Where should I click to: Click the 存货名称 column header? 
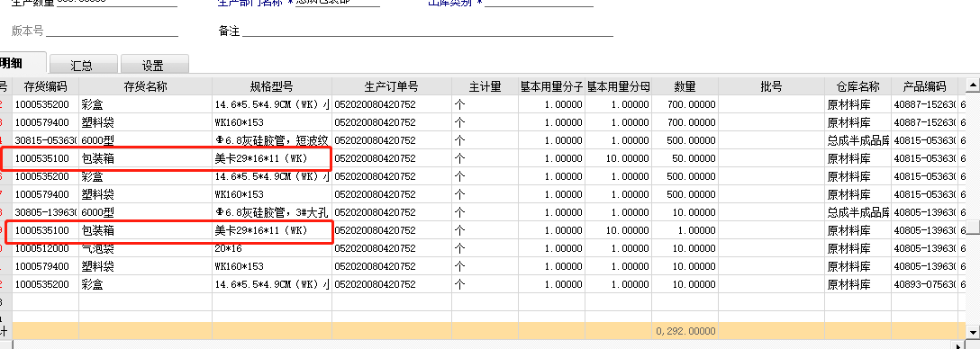tap(146, 86)
